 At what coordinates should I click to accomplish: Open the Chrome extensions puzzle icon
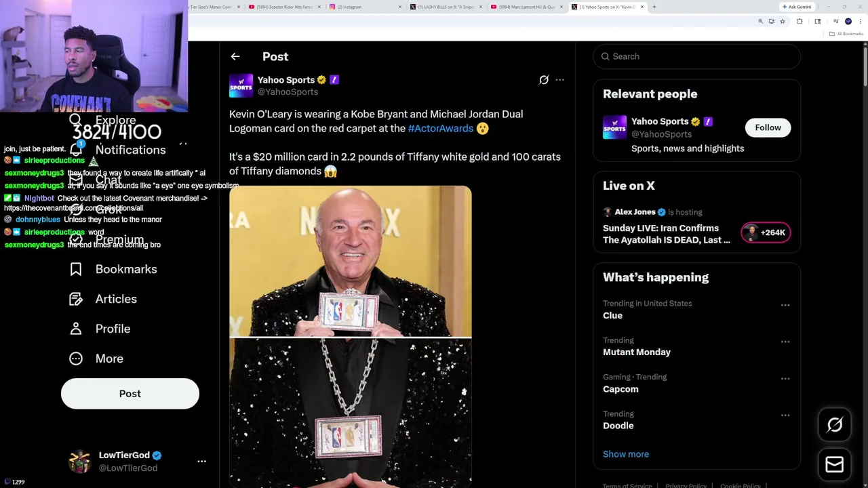tap(799, 22)
